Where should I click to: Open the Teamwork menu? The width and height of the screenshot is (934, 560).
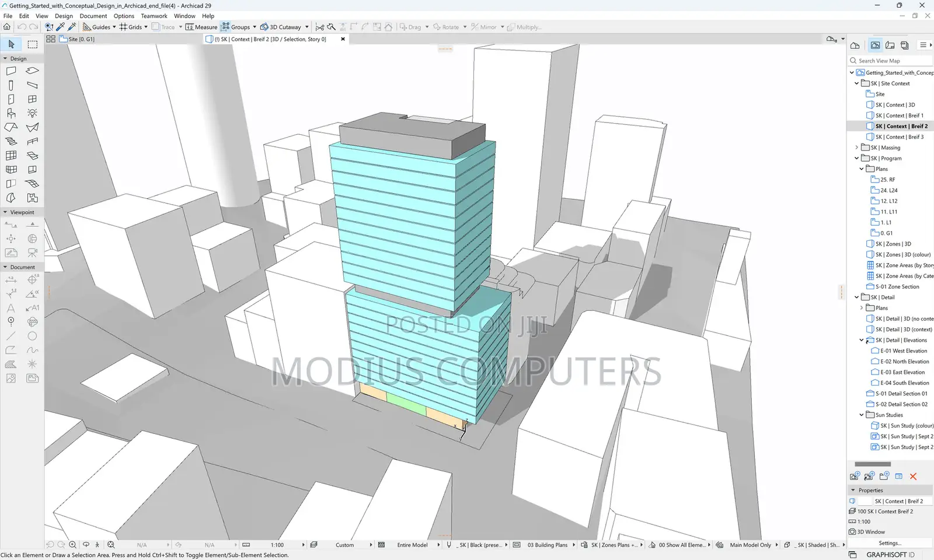tap(154, 16)
